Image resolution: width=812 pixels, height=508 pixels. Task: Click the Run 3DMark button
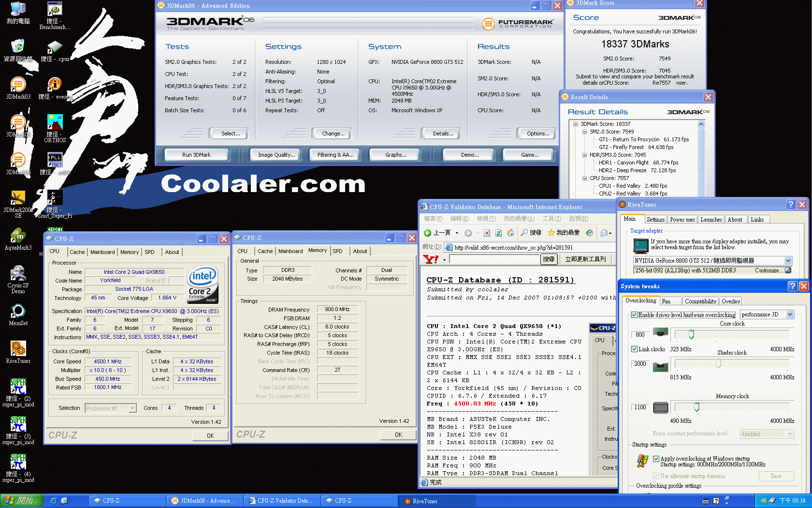point(196,155)
